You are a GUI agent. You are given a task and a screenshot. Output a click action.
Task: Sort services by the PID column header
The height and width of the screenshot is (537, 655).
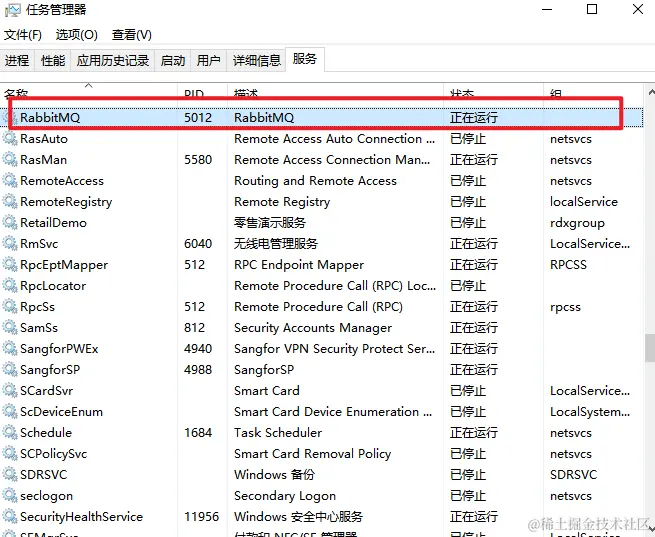203,92
